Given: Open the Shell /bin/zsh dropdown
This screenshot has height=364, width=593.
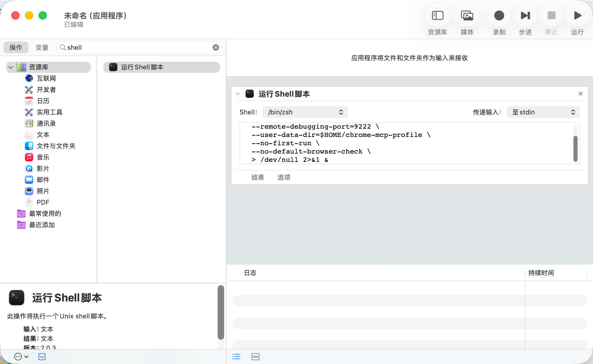Looking at the screenshot, I should click(x=305, y=112).
